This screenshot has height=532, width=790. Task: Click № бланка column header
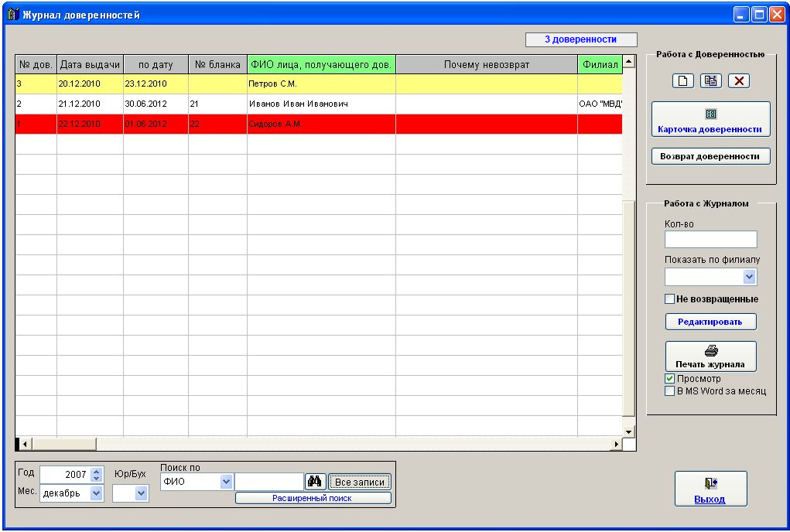click(217, 64)
